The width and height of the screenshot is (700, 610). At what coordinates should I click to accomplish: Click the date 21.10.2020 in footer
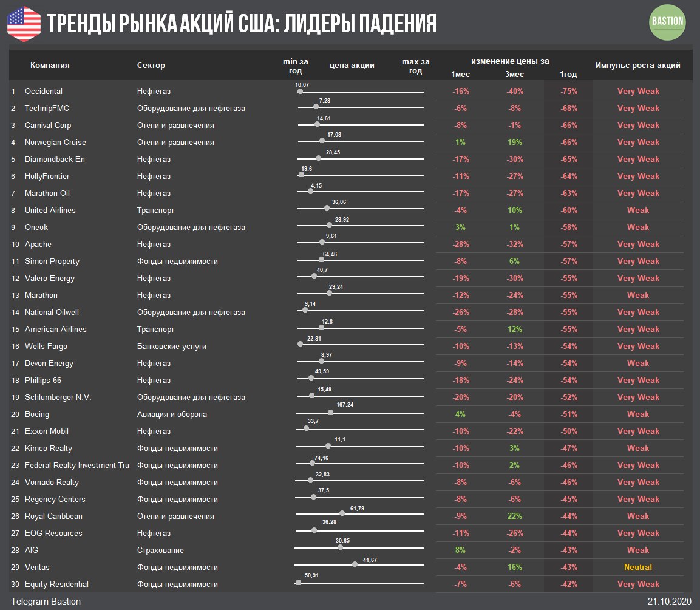tap(670, 602)
